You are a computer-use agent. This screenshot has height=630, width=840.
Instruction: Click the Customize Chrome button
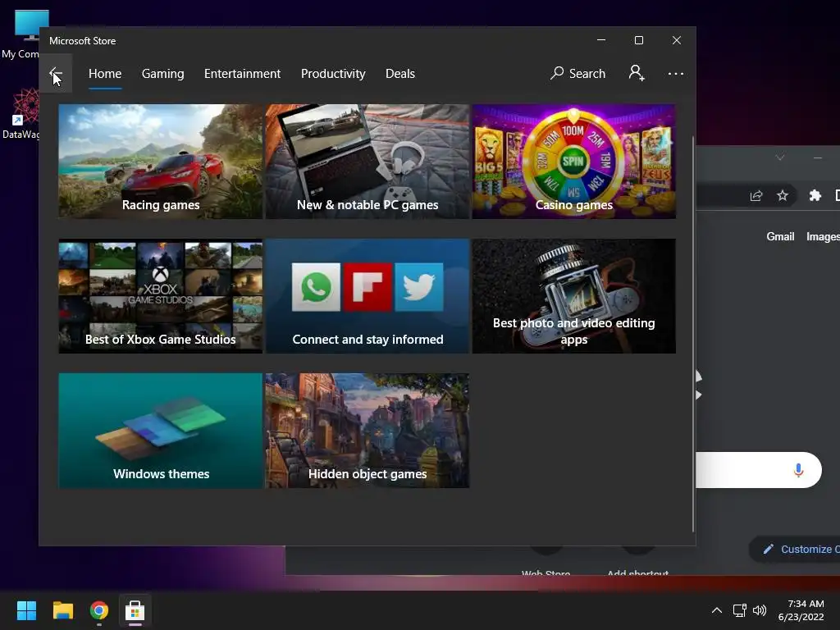point(795,549)
